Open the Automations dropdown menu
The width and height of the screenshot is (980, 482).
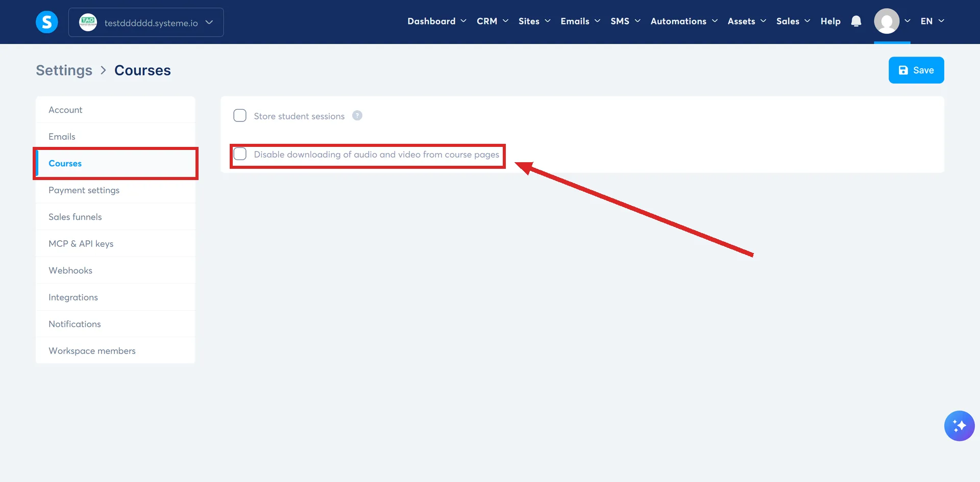pyautogui.click(x=684, y=21)
